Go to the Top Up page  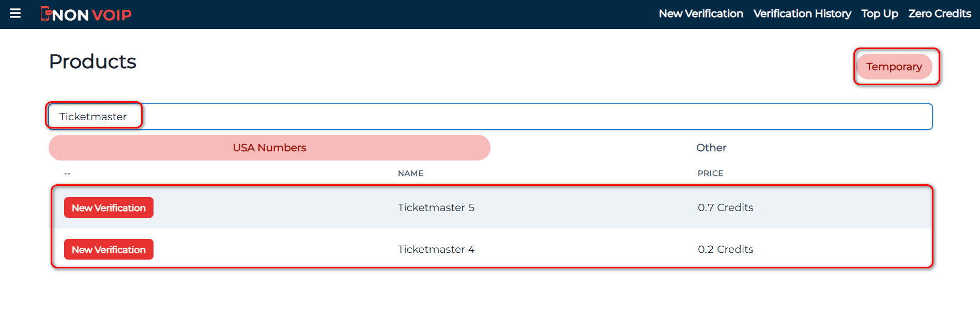[x=880, y=14]
